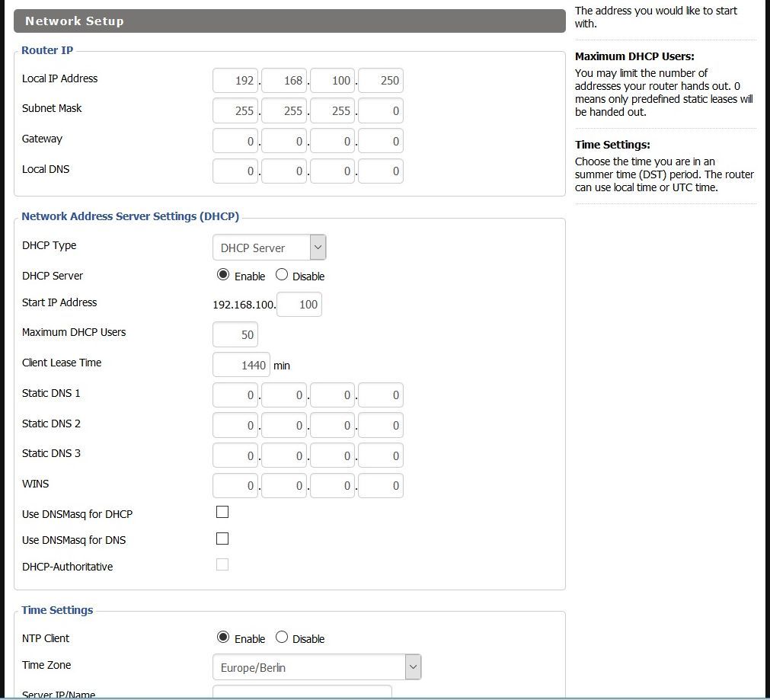Click the Maximum DHCP Users field
770x700 pixels.
(235, 335)
